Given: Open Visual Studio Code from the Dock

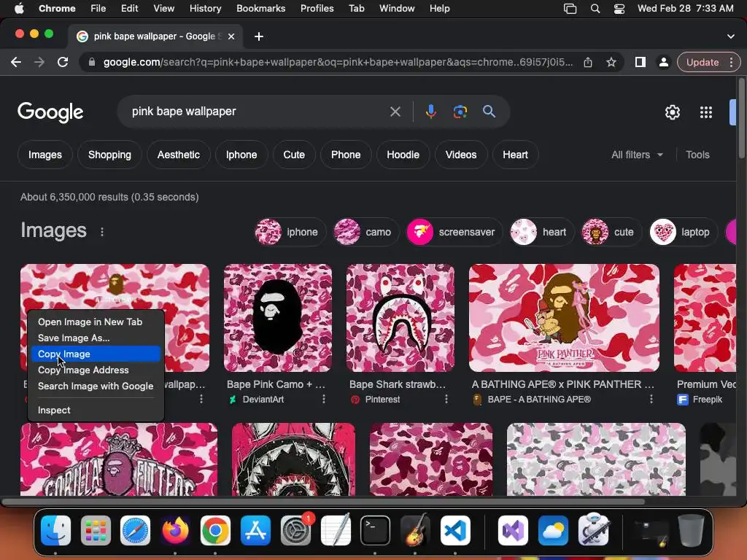Looking at the screenshot, I should (455, 530).
